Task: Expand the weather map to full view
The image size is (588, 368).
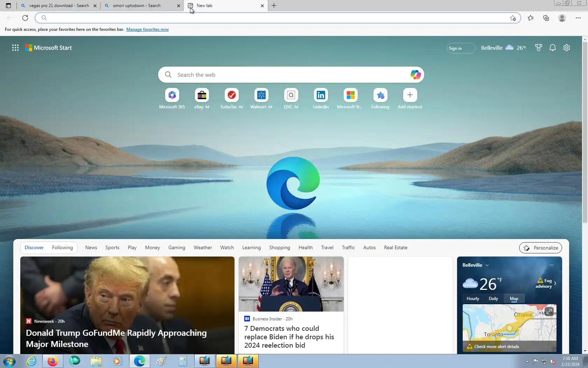Action: tap(549, 311)
